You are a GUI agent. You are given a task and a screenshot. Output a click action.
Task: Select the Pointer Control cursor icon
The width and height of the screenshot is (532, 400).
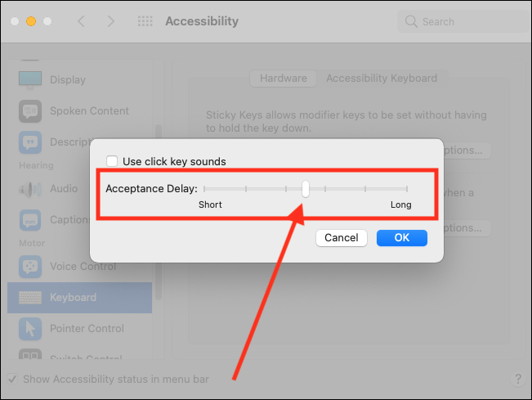point(30,329)
